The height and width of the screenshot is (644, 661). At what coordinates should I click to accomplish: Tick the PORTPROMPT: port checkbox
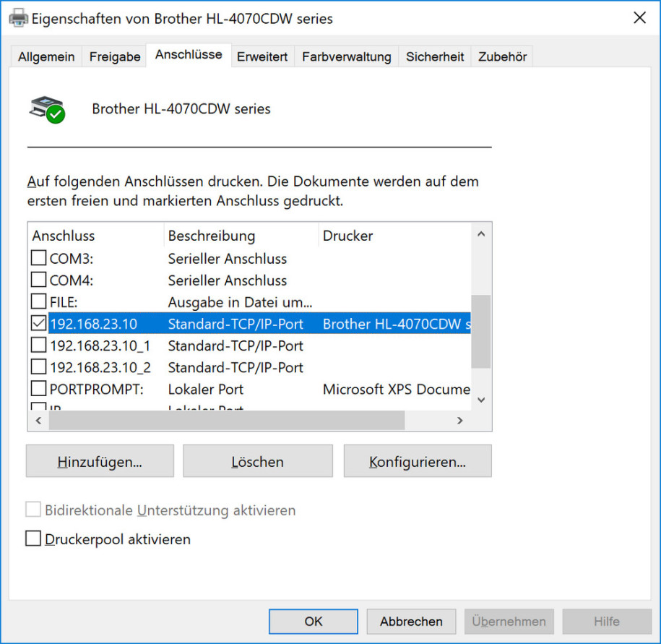(x=39, y=389)
